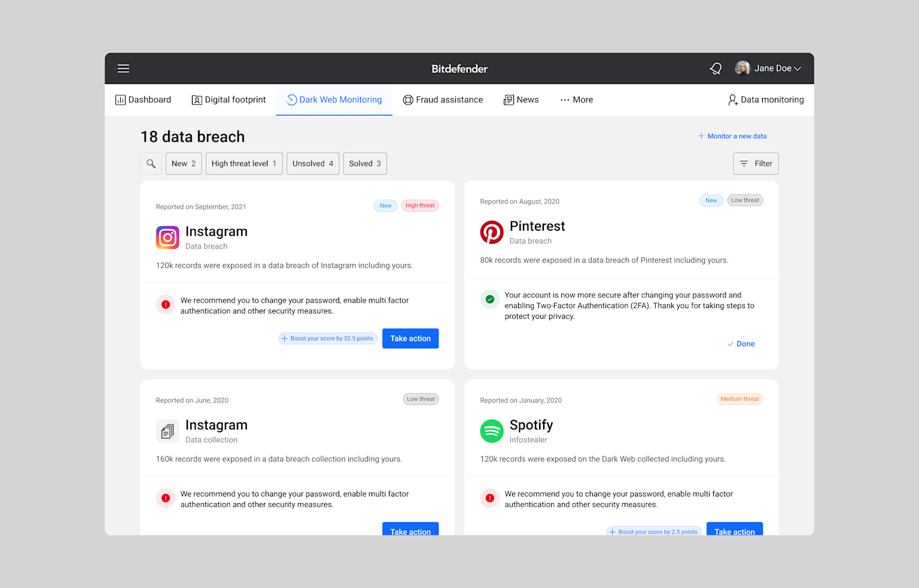This screenshot has width=919, height=588.
Task: Toggle the Unsolved filter chip
Action: 313,163
